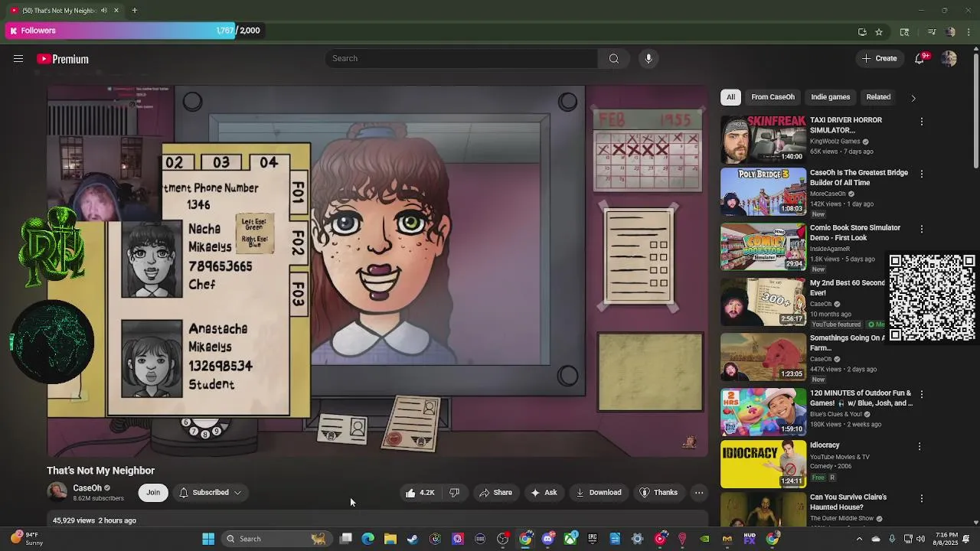Open Chrome's three-dot menu
Screen dimensions: 980x551
coord(969,31)
